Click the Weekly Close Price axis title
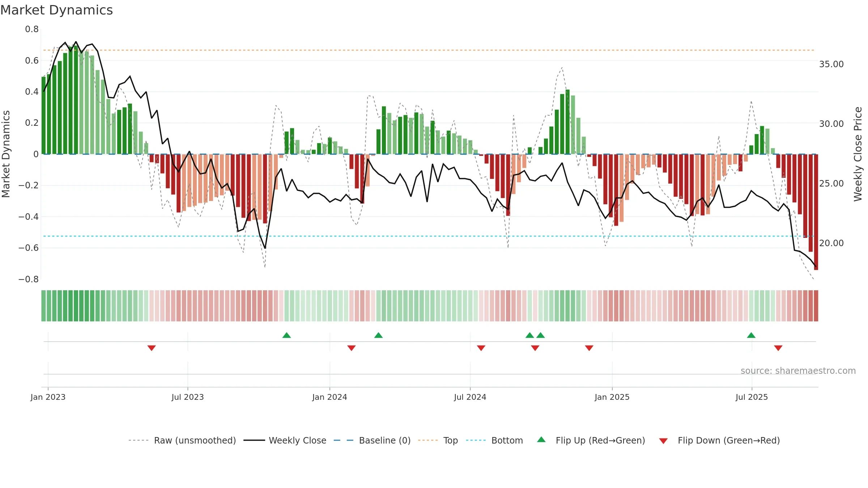 pos(858,154)
